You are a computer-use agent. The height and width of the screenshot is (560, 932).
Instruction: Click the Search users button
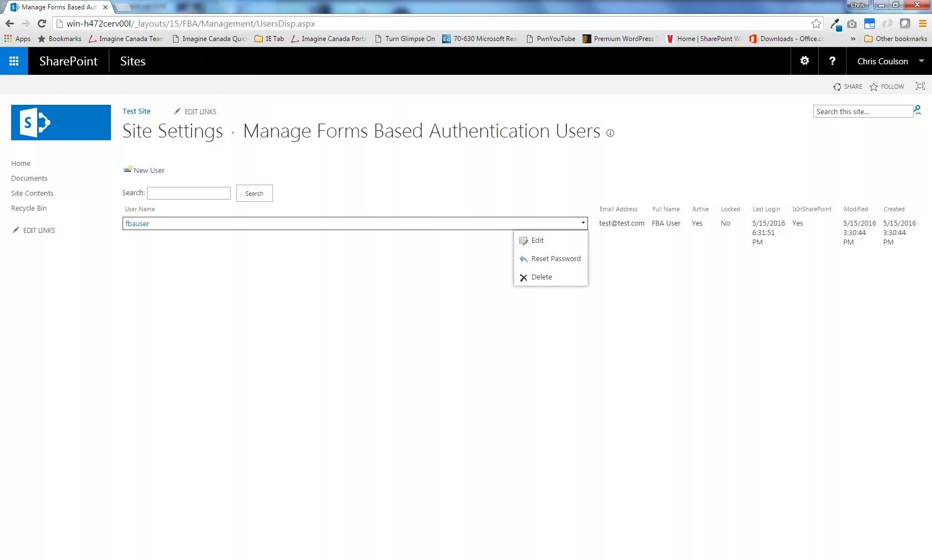pyautogui.click(x=254, y=193)
